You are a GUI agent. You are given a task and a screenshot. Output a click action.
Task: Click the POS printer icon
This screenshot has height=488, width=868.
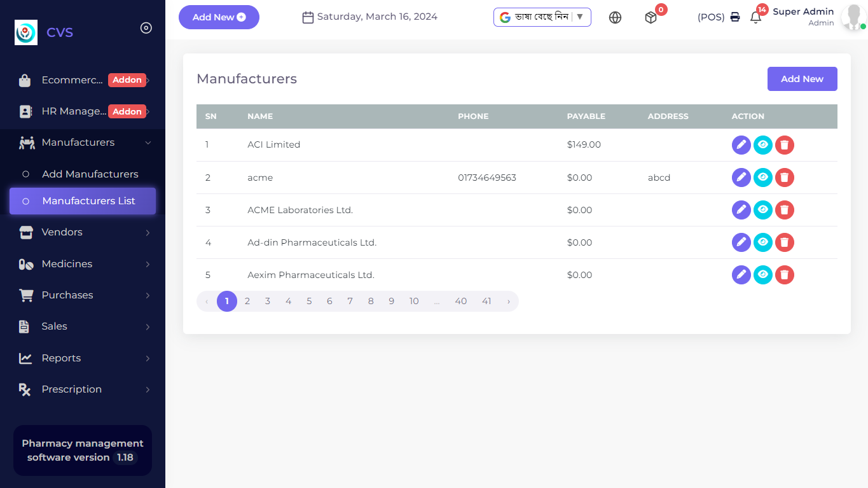click(x=735, y=17)
